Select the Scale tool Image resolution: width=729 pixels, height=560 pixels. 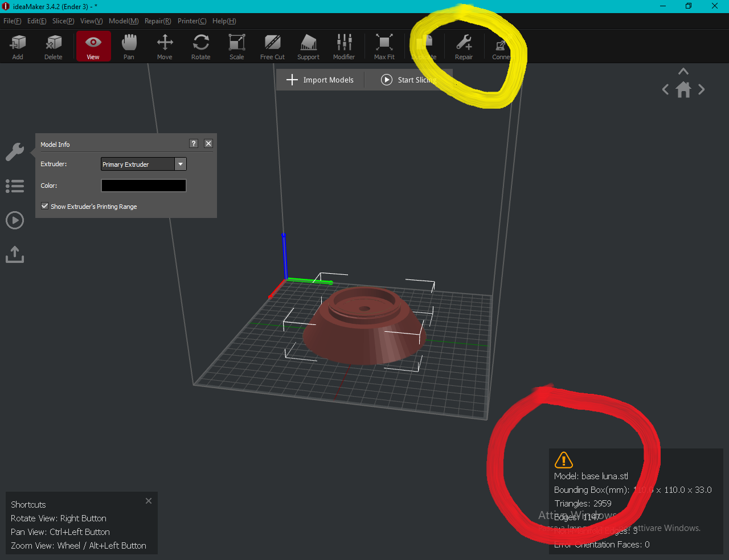click(236, 46)
